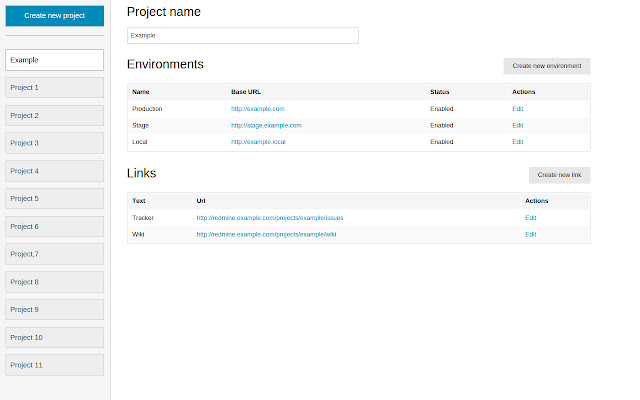
Task: Click the Url column header in Links
Action: [x=201, y=201]
